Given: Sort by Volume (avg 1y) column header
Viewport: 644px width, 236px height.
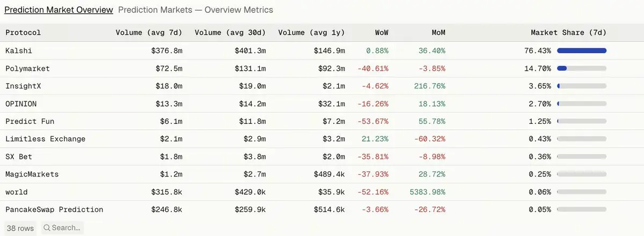Looking at the screenshot, I should [x=312, y=33].
